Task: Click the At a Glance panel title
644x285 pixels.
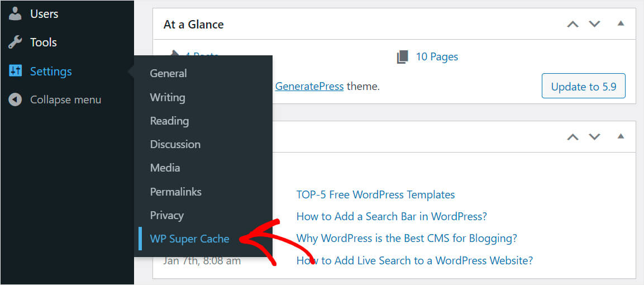Action: (193, 25)
